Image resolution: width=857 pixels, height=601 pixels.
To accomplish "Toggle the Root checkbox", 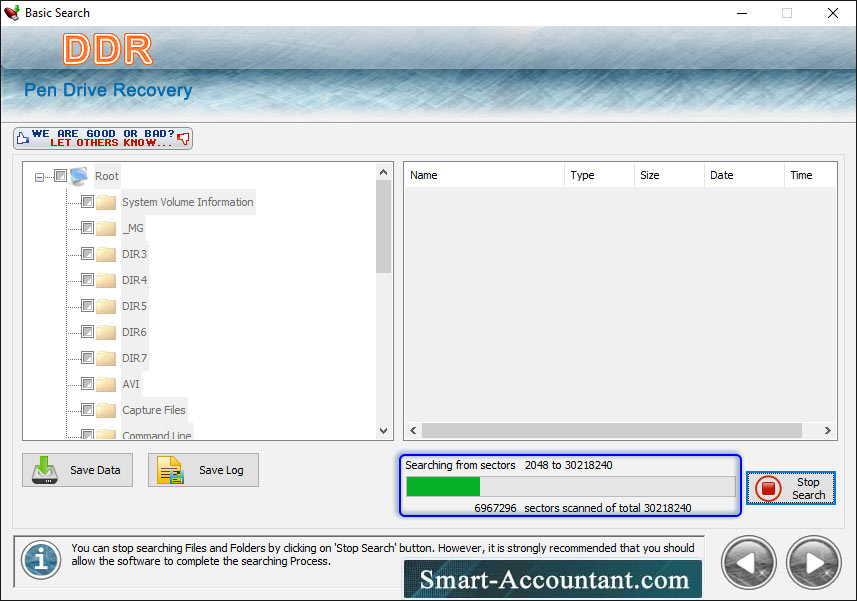I will point(61,175).
